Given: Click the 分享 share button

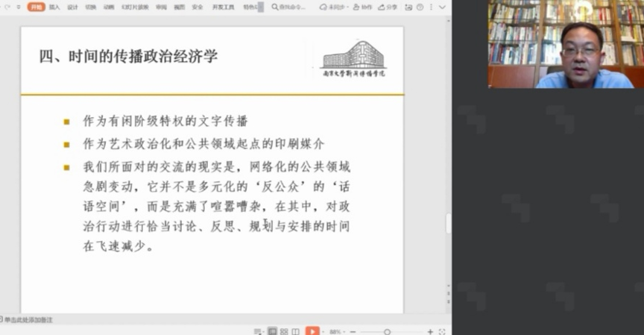Looking at the screenshot, I should point(389,7).
